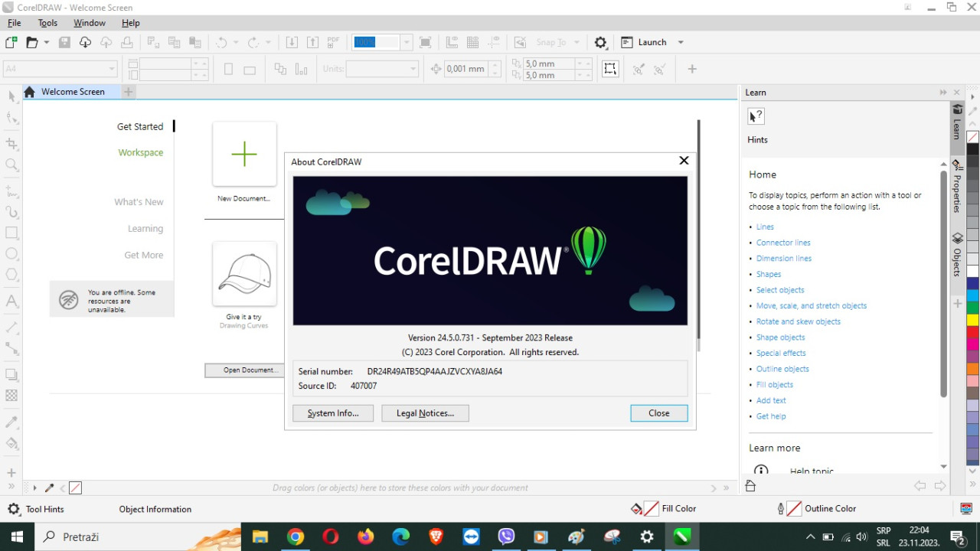Screen dimensions: 980x551
Task: Open the notification center icon
Action: pyautogui.click(x=957, y=536)
